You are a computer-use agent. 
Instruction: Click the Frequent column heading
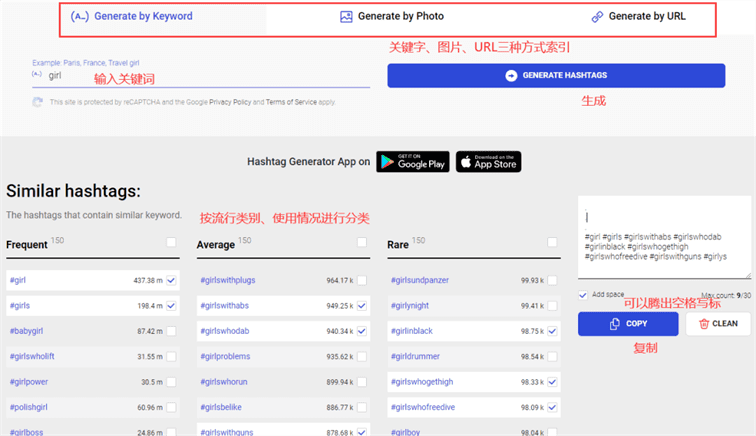point(27,245)
